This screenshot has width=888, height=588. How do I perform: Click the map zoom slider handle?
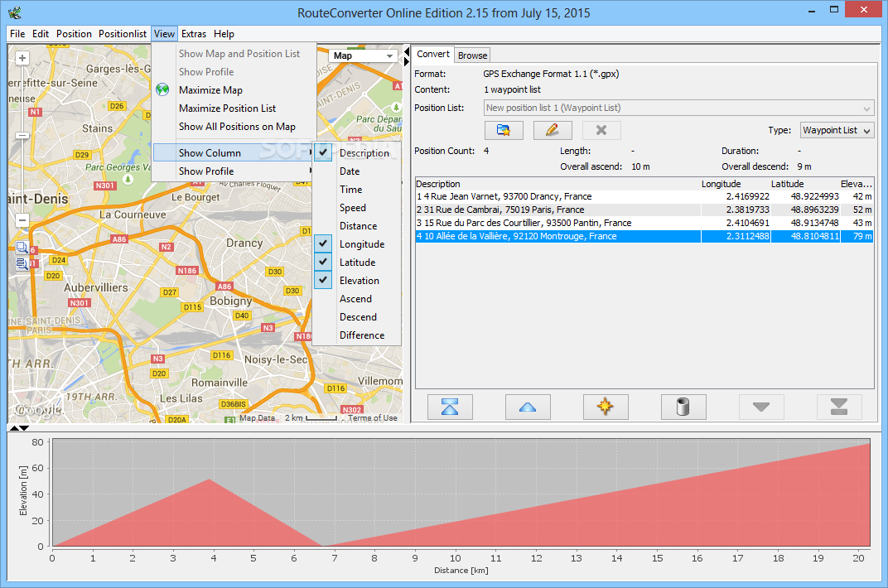22,135
